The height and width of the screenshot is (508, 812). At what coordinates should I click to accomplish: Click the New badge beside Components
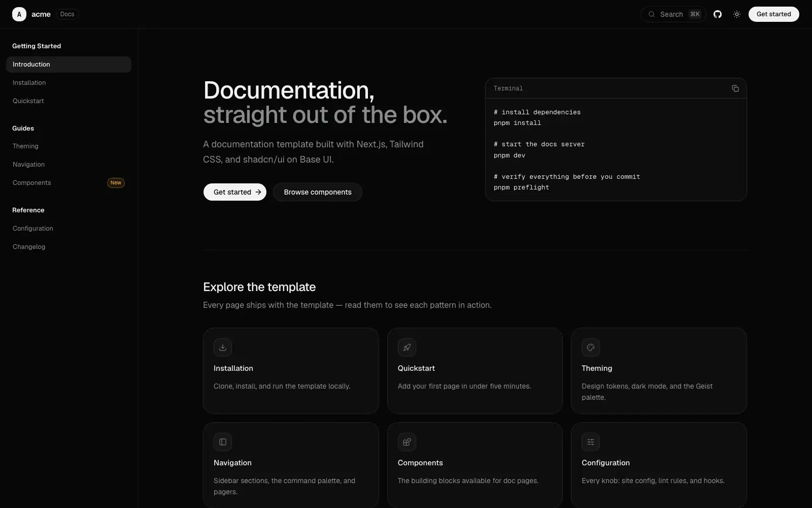[116, 183]
